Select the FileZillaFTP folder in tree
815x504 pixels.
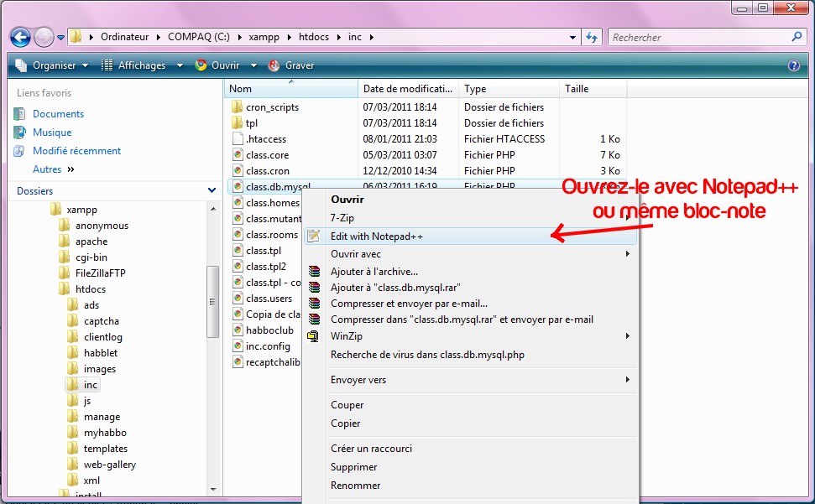(x=101, y=273)
